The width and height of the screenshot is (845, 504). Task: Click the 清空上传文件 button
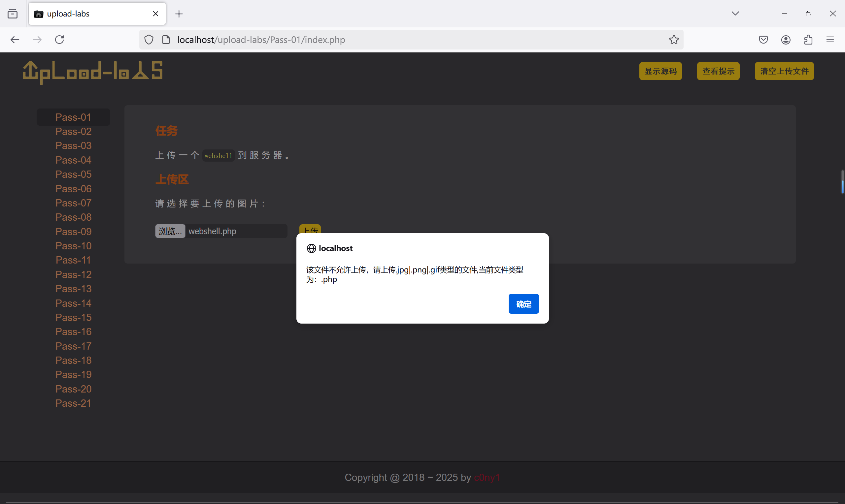coord(784,71)
